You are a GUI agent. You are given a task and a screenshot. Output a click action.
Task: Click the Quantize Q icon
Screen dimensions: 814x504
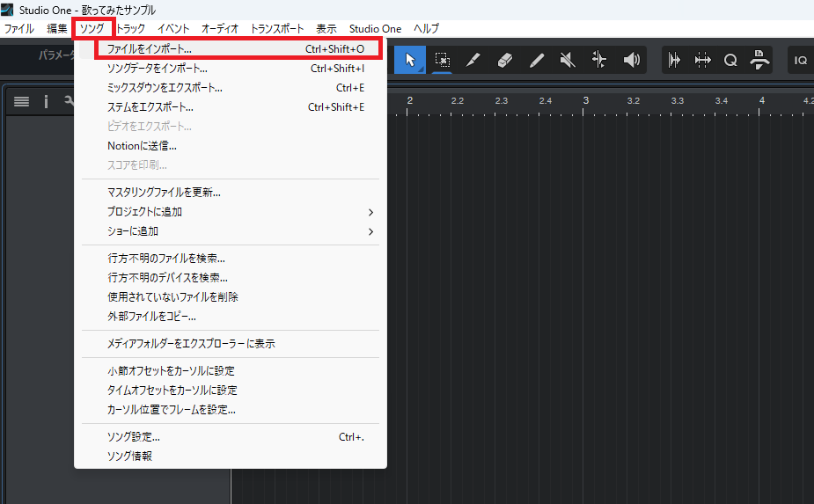(x=730, y=60)
